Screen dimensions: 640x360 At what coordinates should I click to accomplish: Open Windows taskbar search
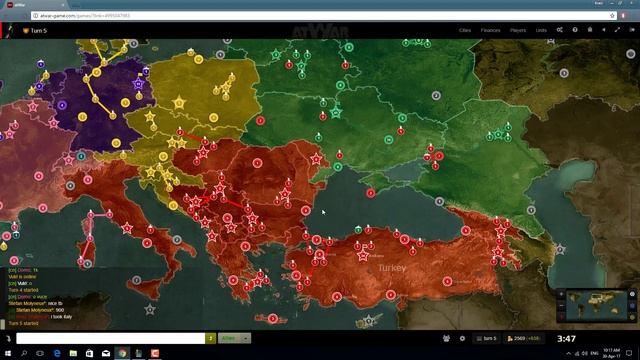[24, 353]
